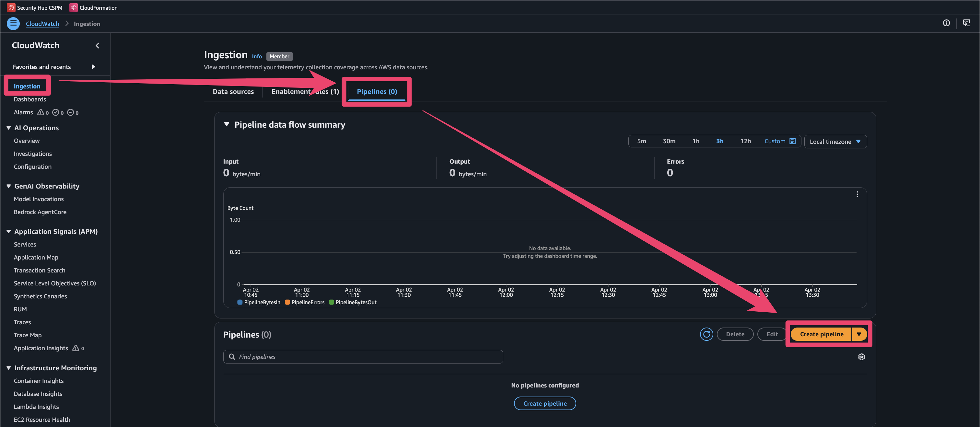Switch to the Data sources tab
This screenshot has width=980, height=427.
point(233,91)
